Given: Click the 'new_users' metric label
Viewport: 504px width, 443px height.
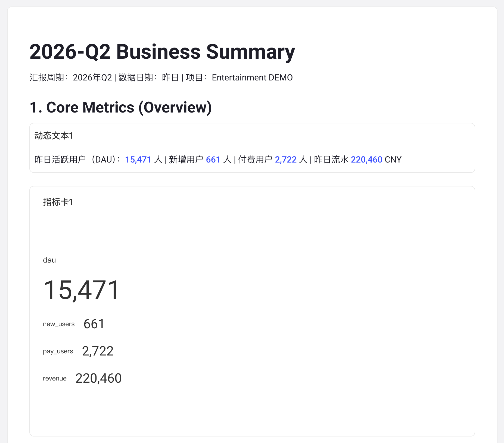Looking at the screenshot, I should point(59,324).
